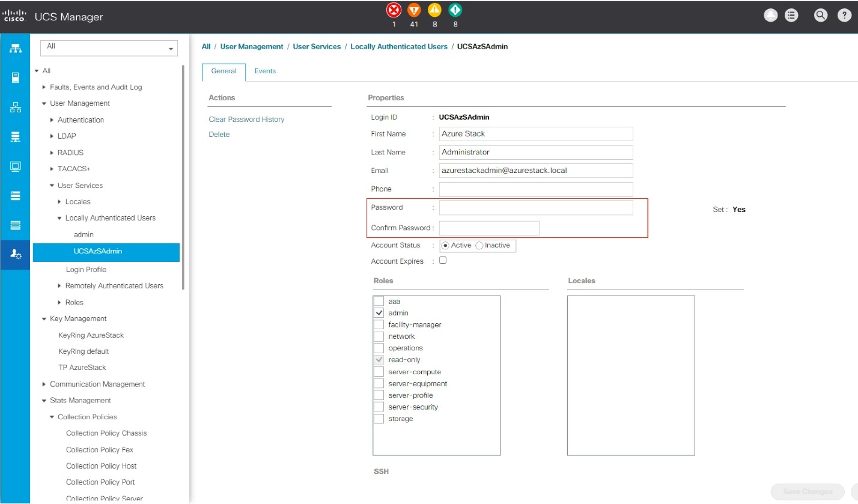
Task: Go to All in the breadcrumb
Action: pos(206,46)
